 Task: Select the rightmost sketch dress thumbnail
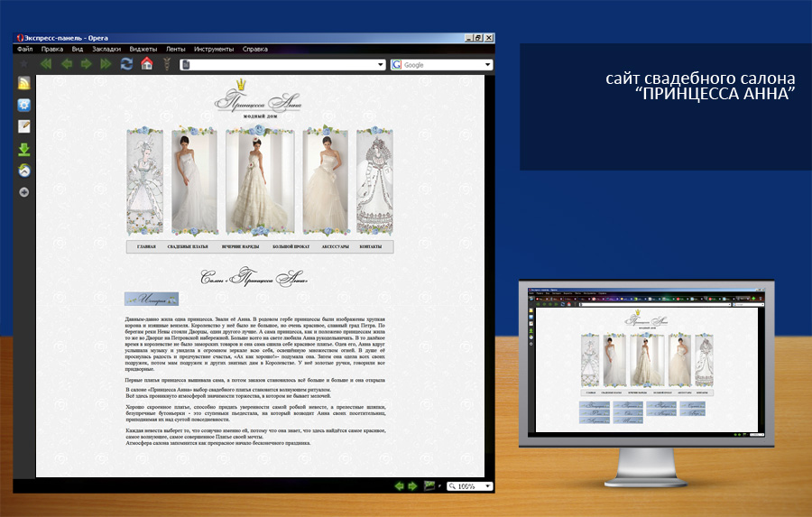tap(374, 180)
